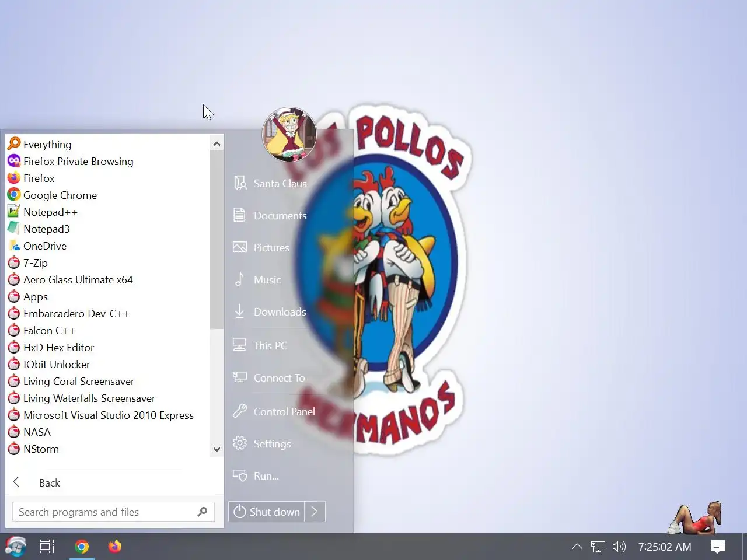The height and width of the screenshot is (560, 747).
Task: Click the Start button orb on taskbar
Action: [15, 547]
